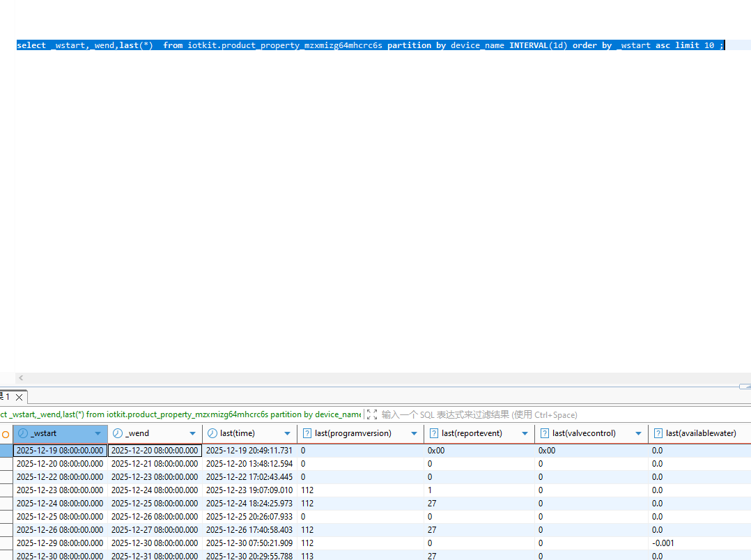This screenshot has height=560, width=751.
Task: Click the type icon next to last(availablewater)
Action: point(658,433)
